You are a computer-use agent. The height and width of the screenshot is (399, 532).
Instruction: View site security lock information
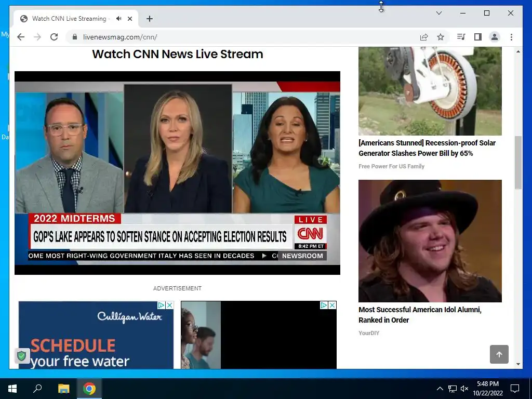[x=75, y=37]
